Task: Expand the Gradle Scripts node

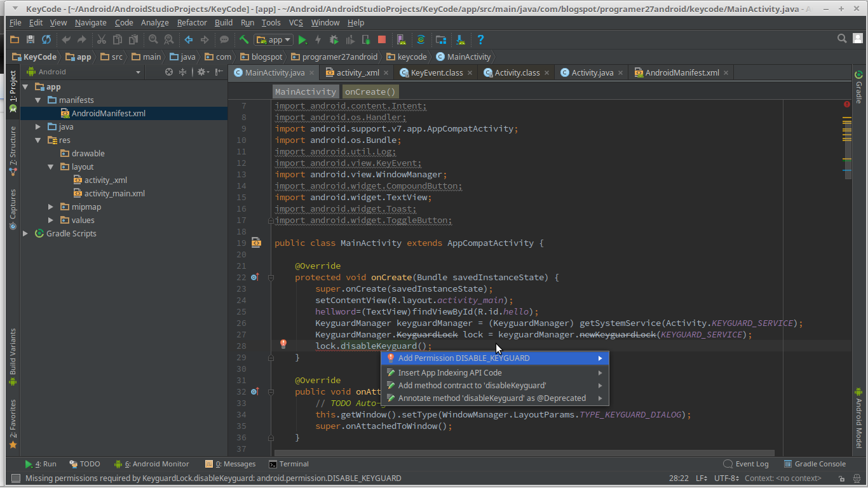Action: click(25, 233)
